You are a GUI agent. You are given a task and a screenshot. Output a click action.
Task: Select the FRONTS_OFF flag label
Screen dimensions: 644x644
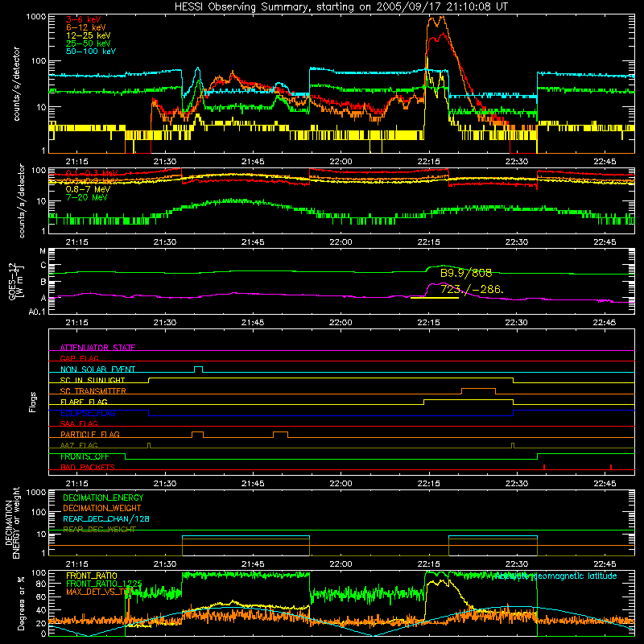pos(85,456)
